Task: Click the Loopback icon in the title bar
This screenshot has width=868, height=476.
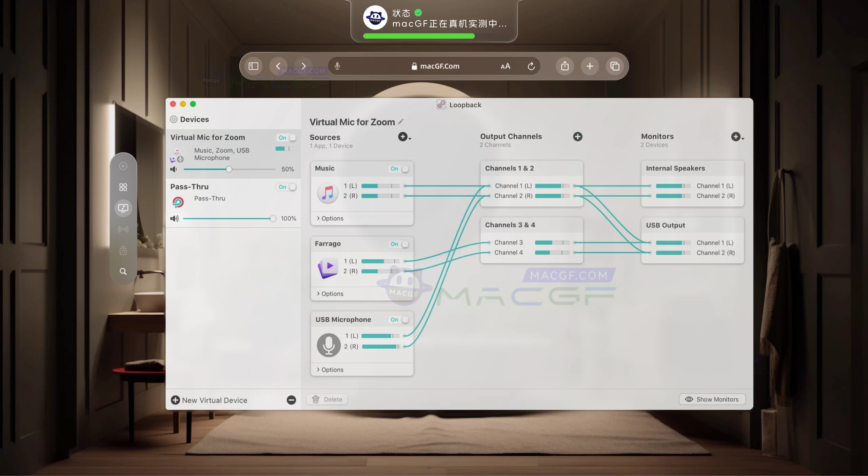Action: (x=441, y=104)
